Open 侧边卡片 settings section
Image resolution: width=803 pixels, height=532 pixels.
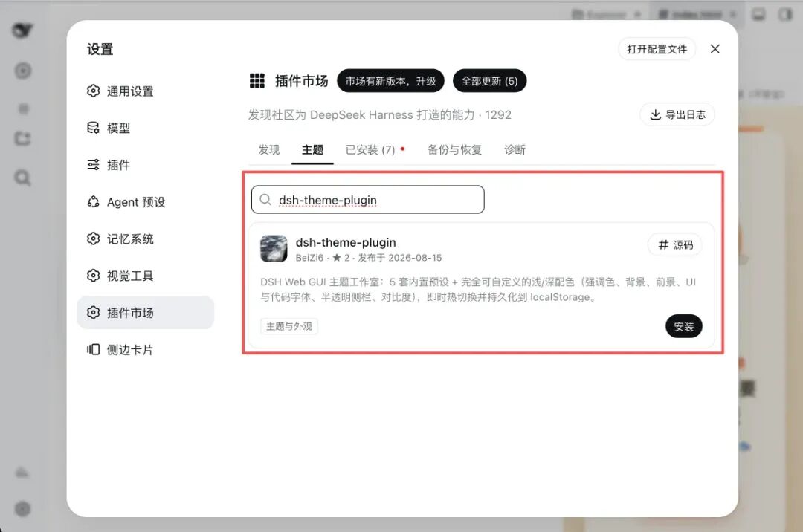pos(145,350)
